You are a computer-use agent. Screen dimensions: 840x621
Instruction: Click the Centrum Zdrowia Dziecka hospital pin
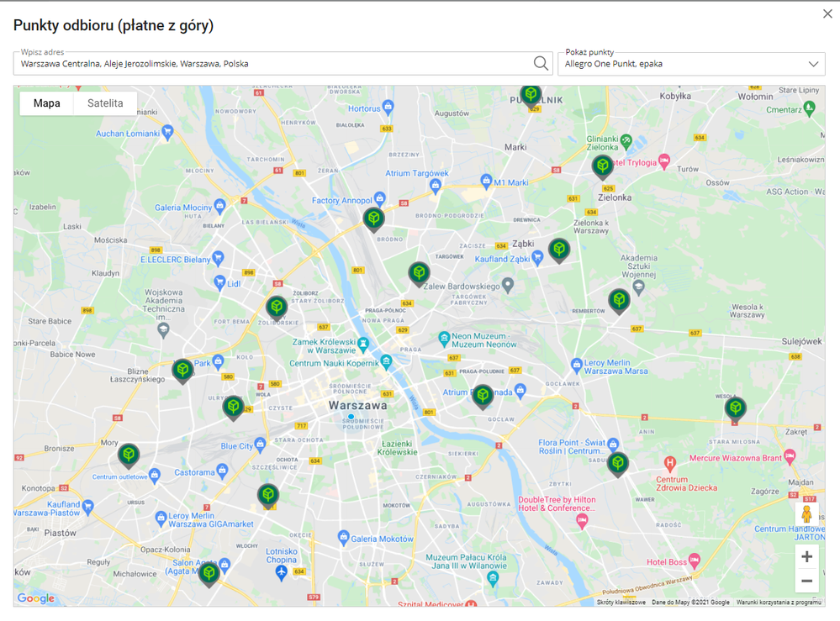pyautogui.click(x=669, y=463)
